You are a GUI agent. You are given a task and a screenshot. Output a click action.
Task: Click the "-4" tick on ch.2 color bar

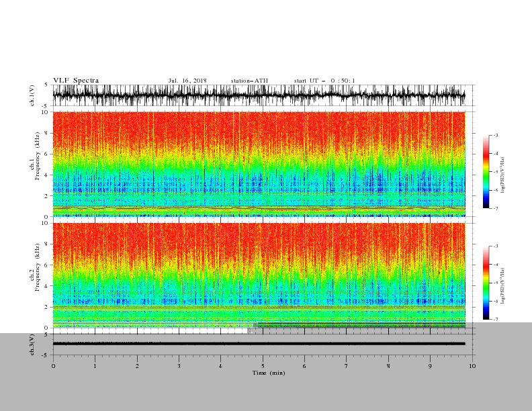click(x=496, y=265)
